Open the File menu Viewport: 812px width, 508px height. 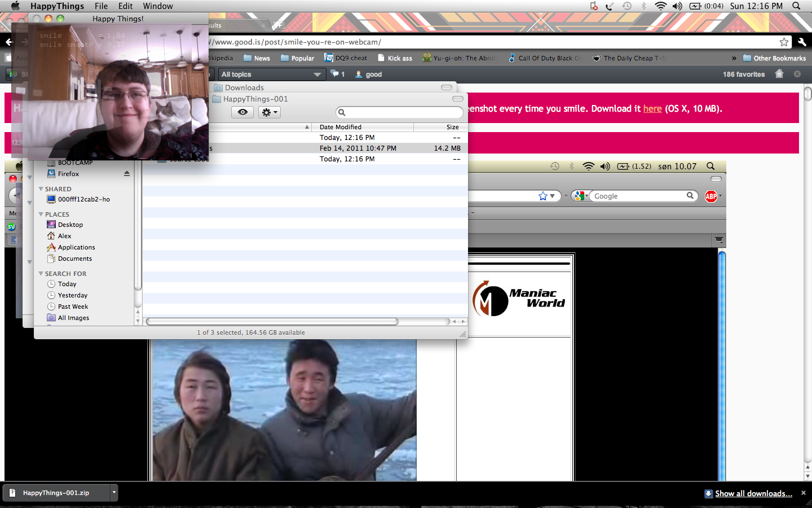click(x=101, y=6)
